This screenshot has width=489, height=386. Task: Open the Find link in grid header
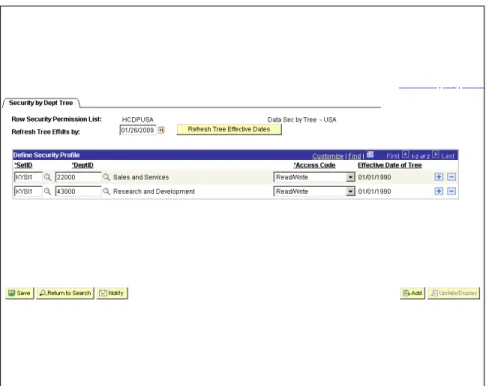click(354, 156)
